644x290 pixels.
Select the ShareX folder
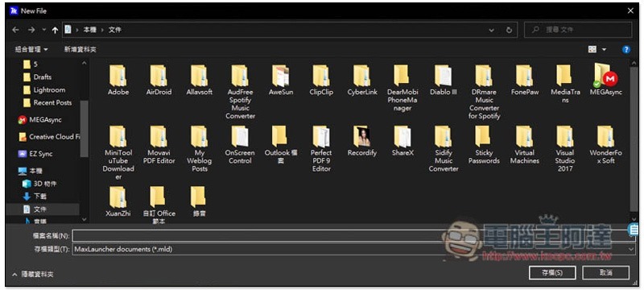pyautogui.click(x=402, y=141)
